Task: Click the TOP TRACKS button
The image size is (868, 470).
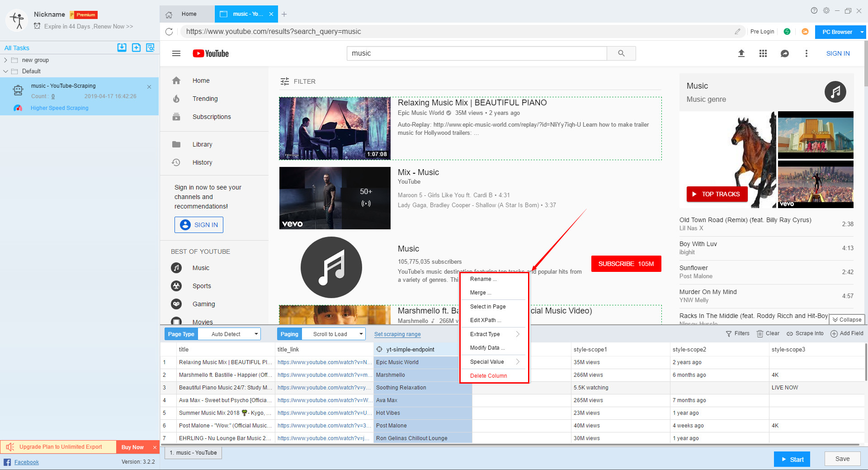Action: pyautogui.click(x=717, y=194)
